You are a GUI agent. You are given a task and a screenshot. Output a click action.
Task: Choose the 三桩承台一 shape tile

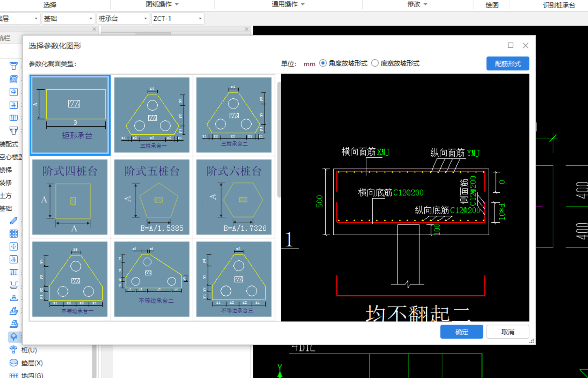tap(152, 115)
